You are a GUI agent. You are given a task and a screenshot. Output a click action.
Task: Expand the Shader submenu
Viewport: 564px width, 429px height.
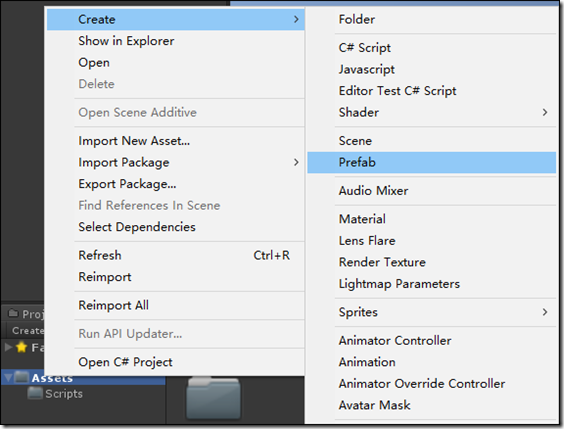pyautogui.click(x=432, y=113)
